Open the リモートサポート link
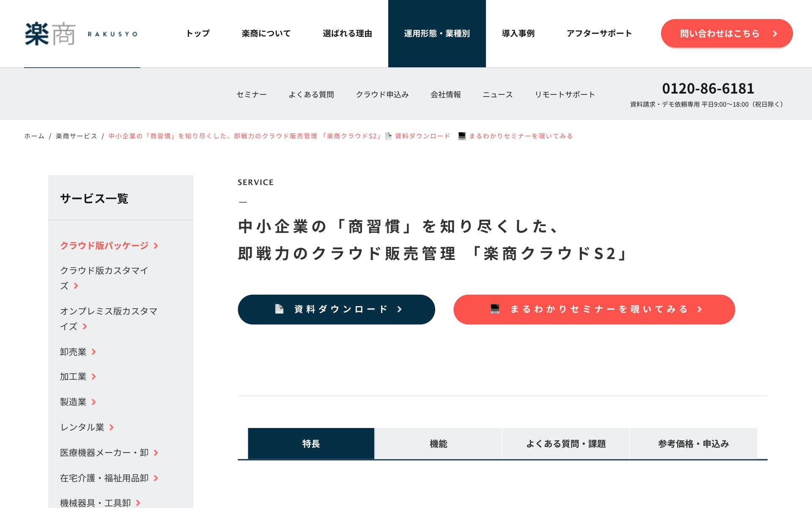 coord(565,94)
